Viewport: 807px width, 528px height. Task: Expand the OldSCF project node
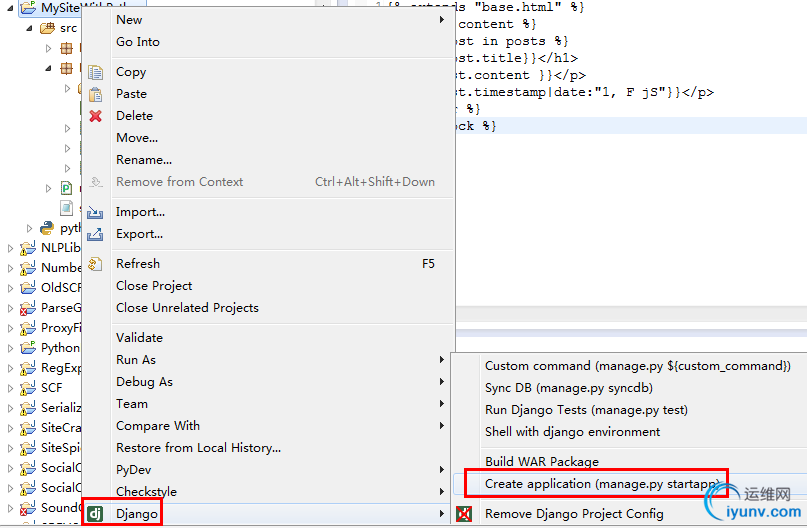click(x=10, y=288)
